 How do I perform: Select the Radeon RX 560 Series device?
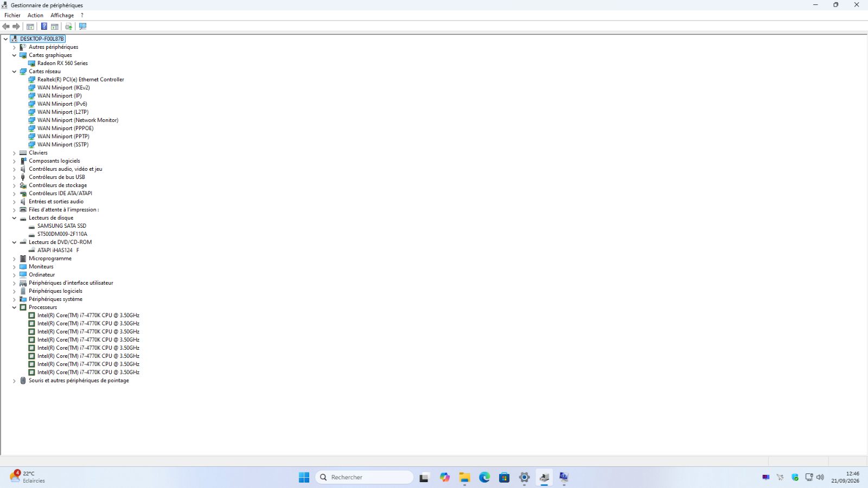62,63
